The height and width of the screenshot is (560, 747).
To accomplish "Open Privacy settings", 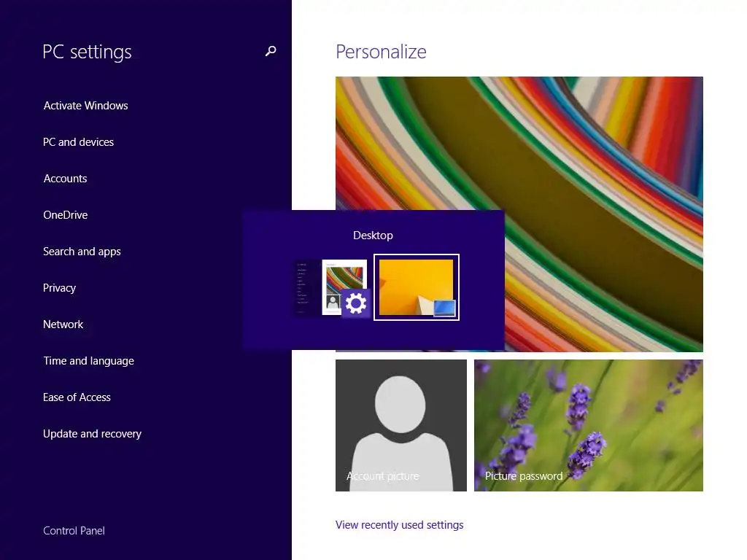I will [60, 288].
